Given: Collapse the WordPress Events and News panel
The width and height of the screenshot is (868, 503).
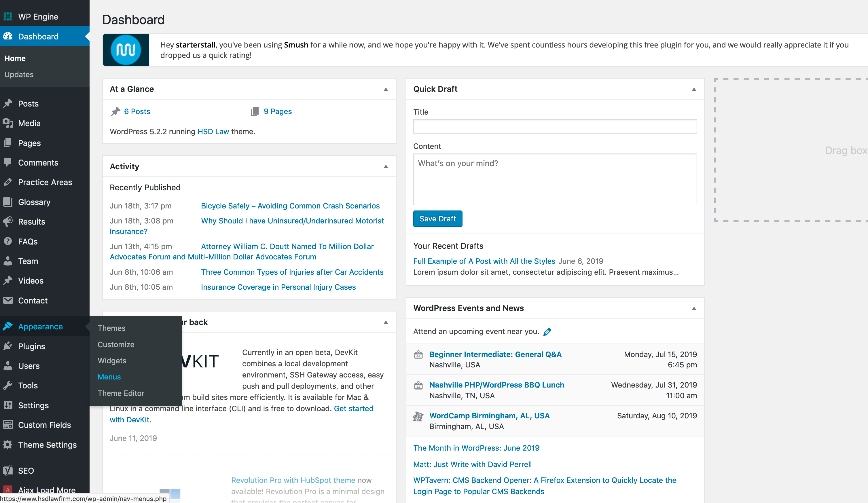Looking at the screenshot, I should 694,308.
